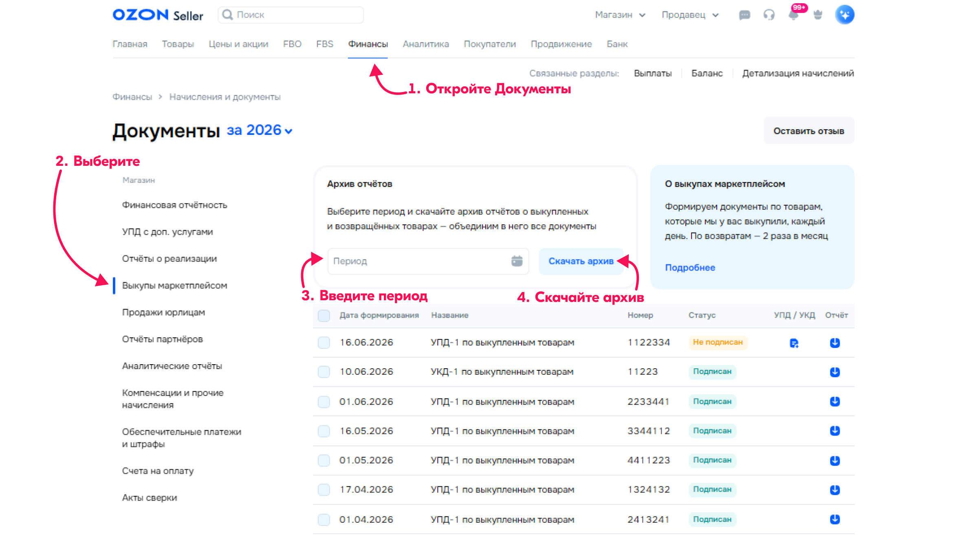Follow the Подробнее link

coord(690,268)
